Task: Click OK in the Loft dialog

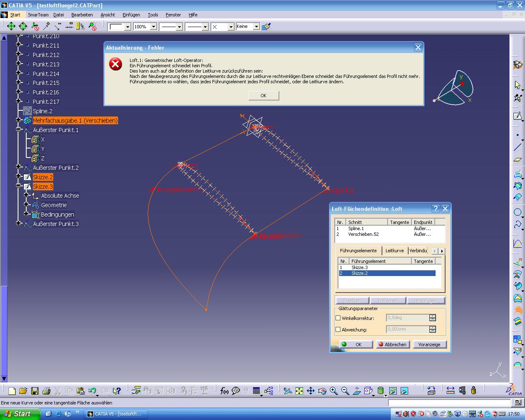Action: tap(356, 345)
